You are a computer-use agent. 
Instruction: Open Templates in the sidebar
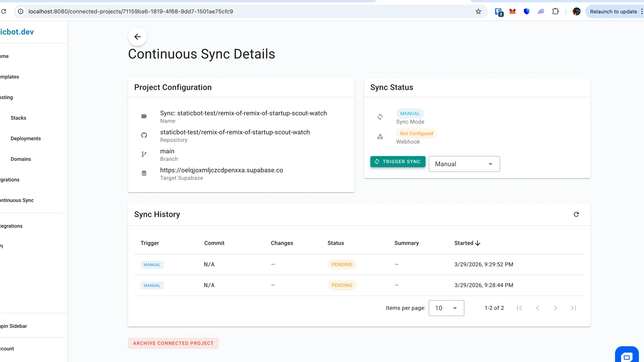pos(9,77)
